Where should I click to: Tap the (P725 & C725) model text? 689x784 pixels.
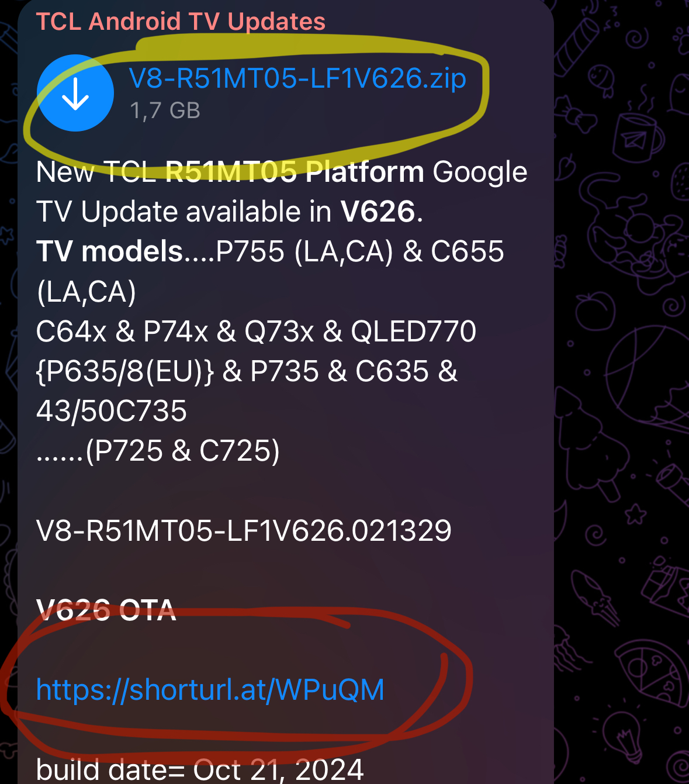[183, 451]
